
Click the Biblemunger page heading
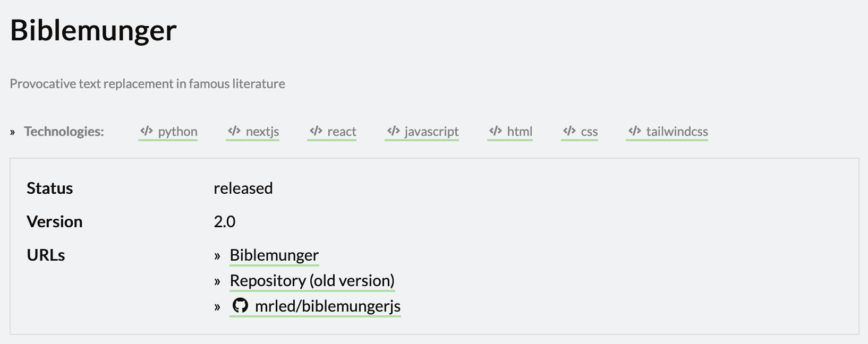[93, 30]
